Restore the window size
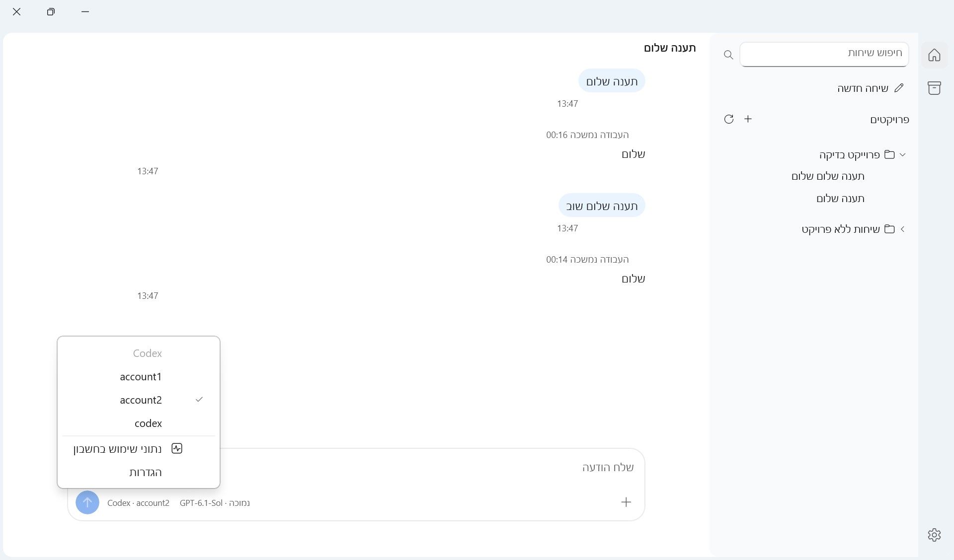 (51, 11)
